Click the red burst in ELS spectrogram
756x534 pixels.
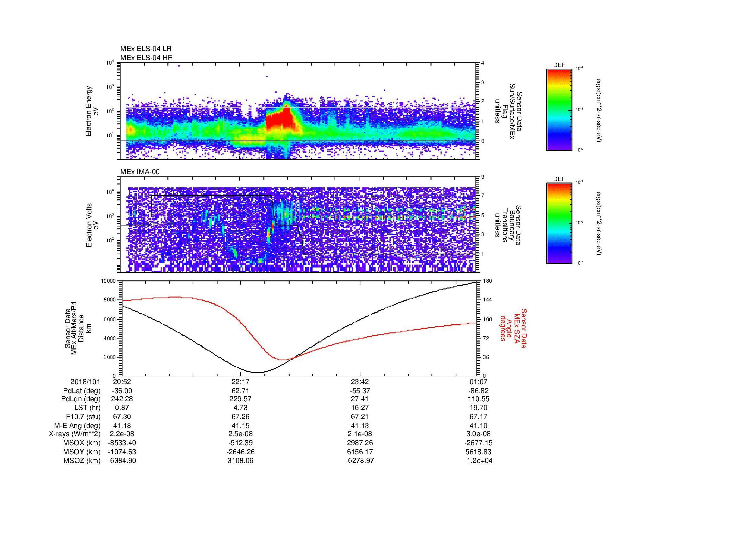280,119
